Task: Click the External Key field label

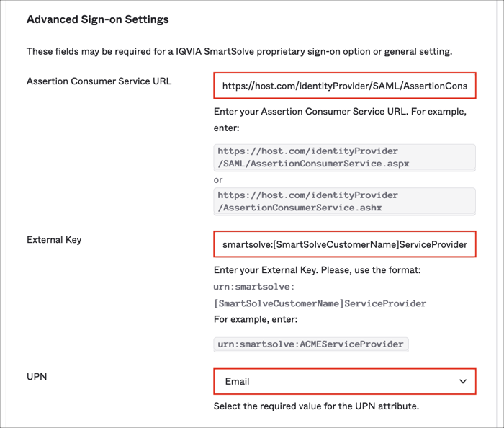Action: pos(54,239)
